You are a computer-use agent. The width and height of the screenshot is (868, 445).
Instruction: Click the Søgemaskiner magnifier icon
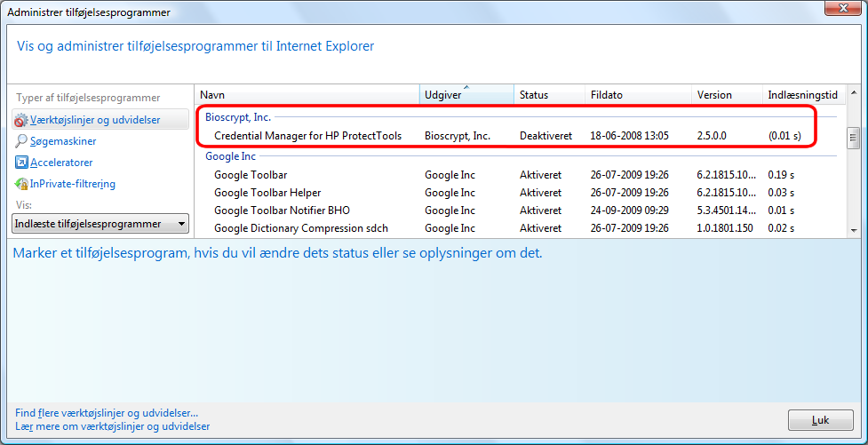[21, 141]
